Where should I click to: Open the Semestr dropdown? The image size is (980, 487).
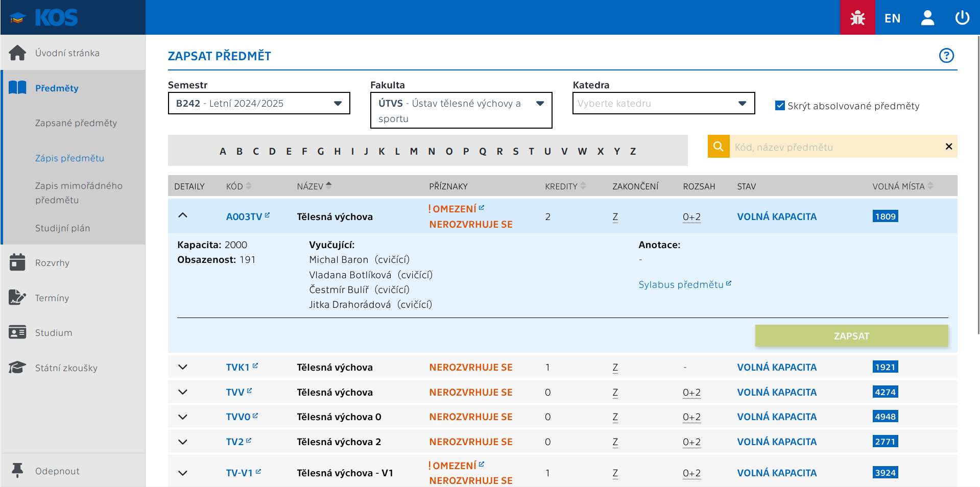tap(259, 103)
